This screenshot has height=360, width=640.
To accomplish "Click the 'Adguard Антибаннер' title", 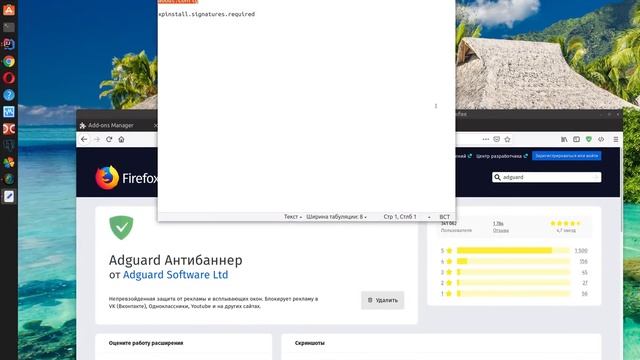I will coord(176,260).
